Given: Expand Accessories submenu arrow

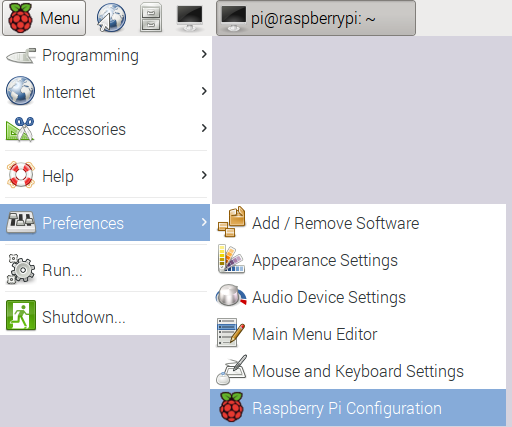Looking at the screenshot, I should coord(204,128).
